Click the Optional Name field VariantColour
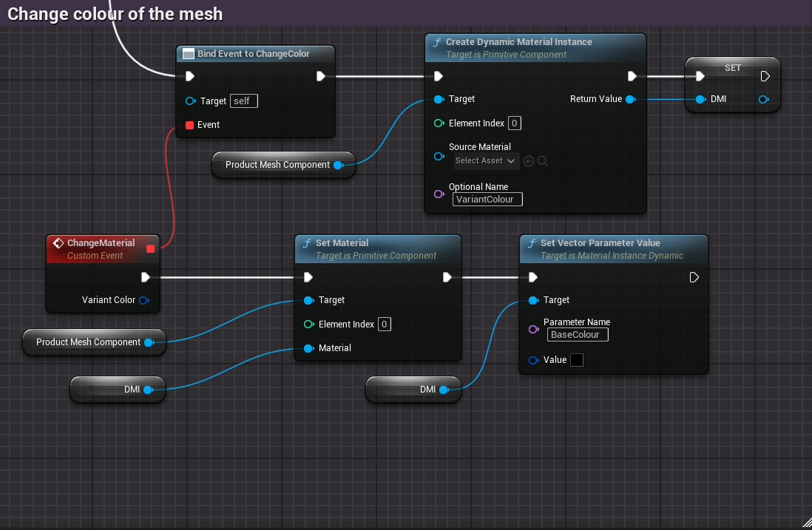Image resolution: width=812 pixels, height=530 pixels. pyautogui.click(x=487, y=199)
